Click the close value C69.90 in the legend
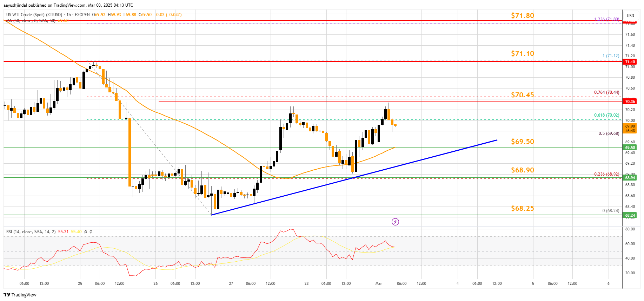 (x=145, y=15)
